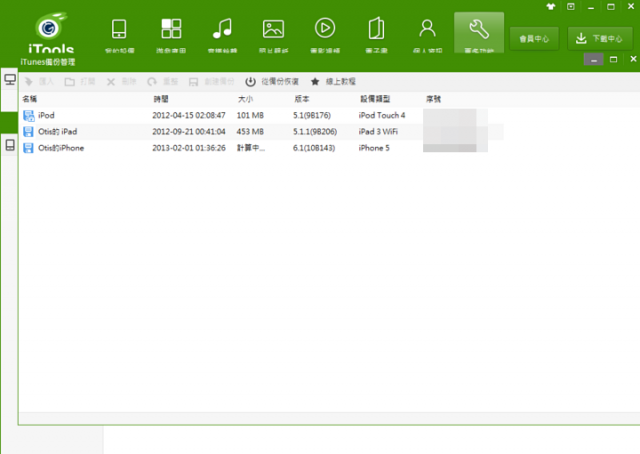
Task: Open the skin shirt icon in title bar
Action: (551, 7)
